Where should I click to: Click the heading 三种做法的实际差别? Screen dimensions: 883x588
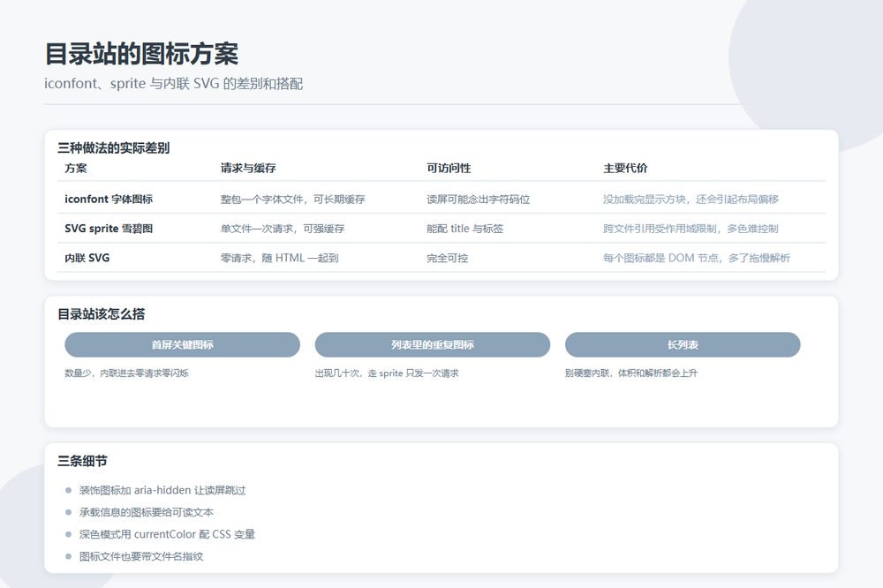click(114, 148)
